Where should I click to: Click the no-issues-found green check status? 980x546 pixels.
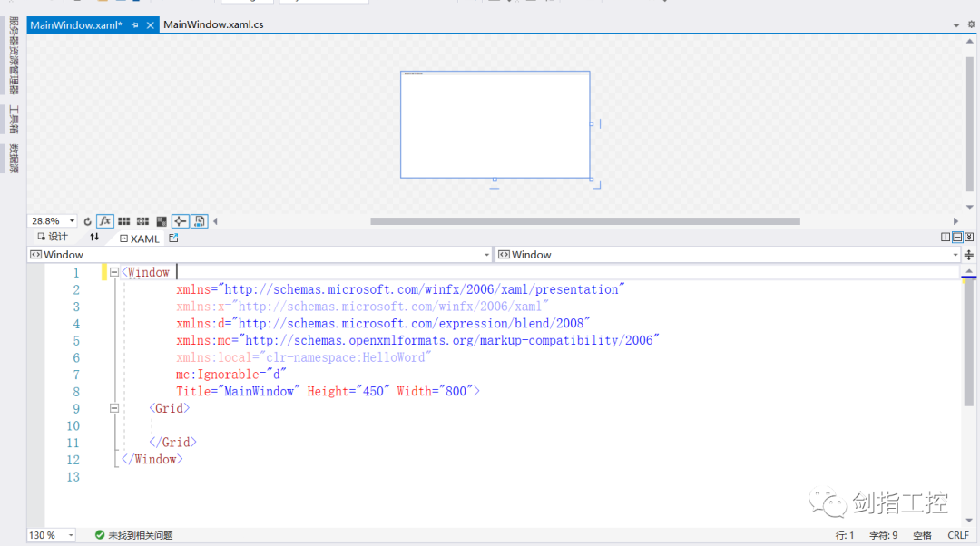pyautogui.click(x=100, y=535)
